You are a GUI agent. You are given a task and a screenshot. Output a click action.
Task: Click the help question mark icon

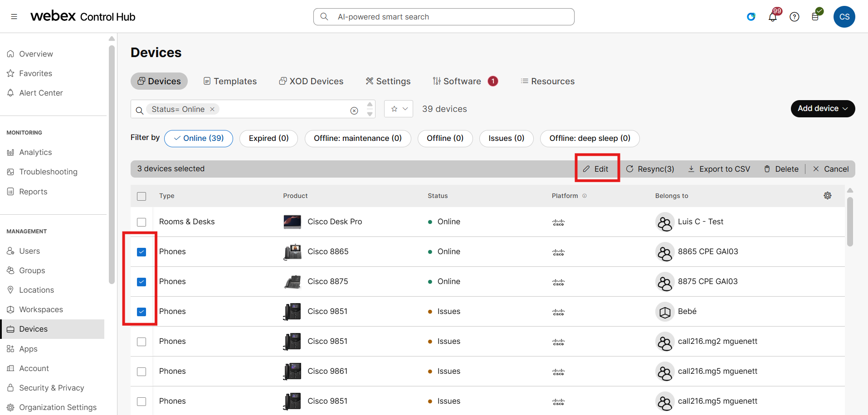pyautogui.click(x=794, y=17)
